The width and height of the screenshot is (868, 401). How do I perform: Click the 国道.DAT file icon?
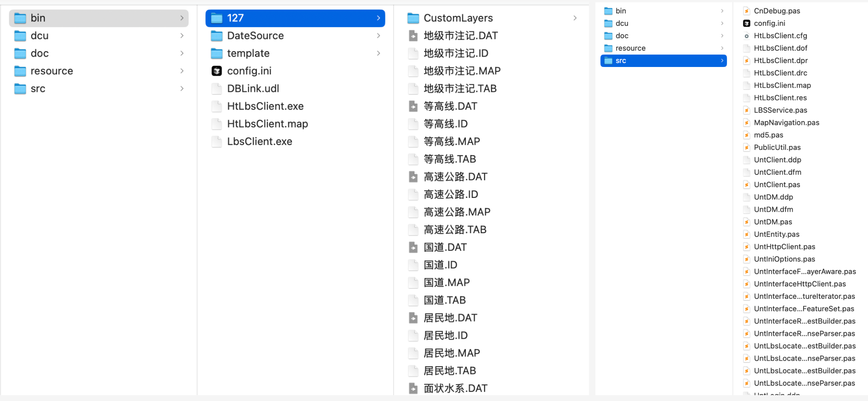coord(413,247)
